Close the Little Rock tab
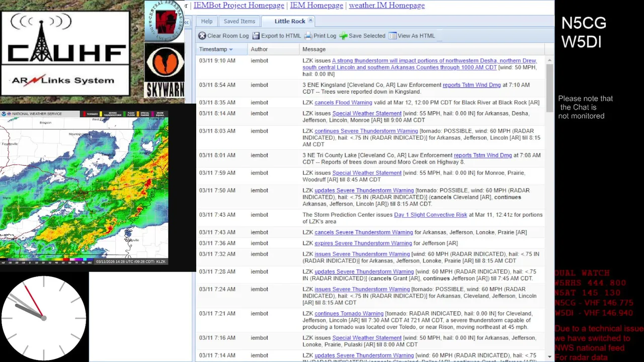644x362 pixels. click(x=310, y=21)
